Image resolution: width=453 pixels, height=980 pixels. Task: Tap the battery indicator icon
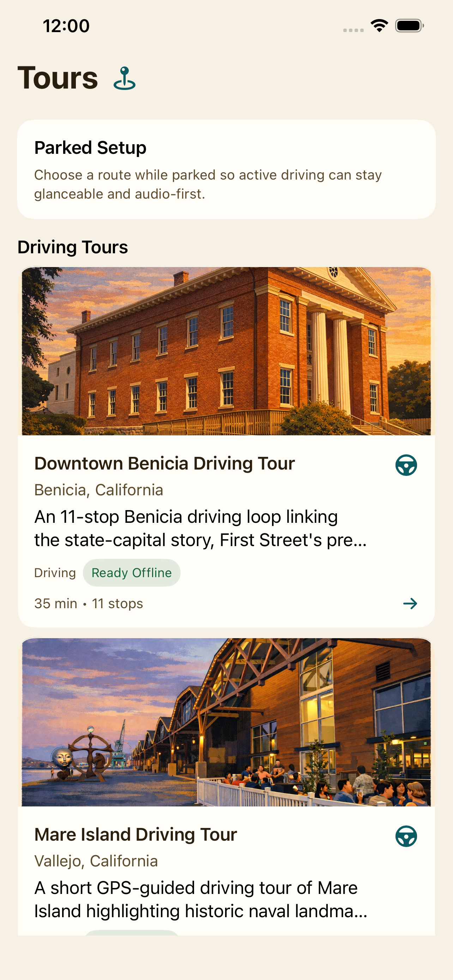pos(409,26)
